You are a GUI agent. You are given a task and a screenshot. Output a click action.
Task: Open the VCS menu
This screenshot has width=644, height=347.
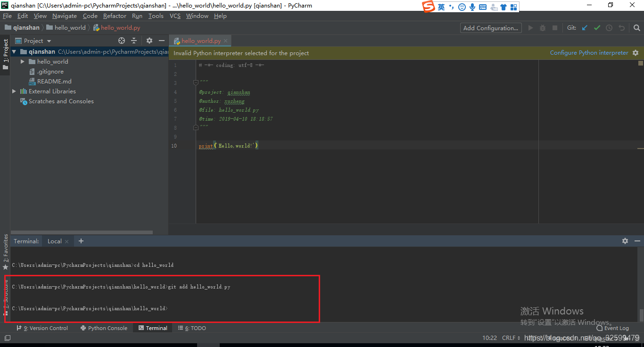tap(175, 16)
